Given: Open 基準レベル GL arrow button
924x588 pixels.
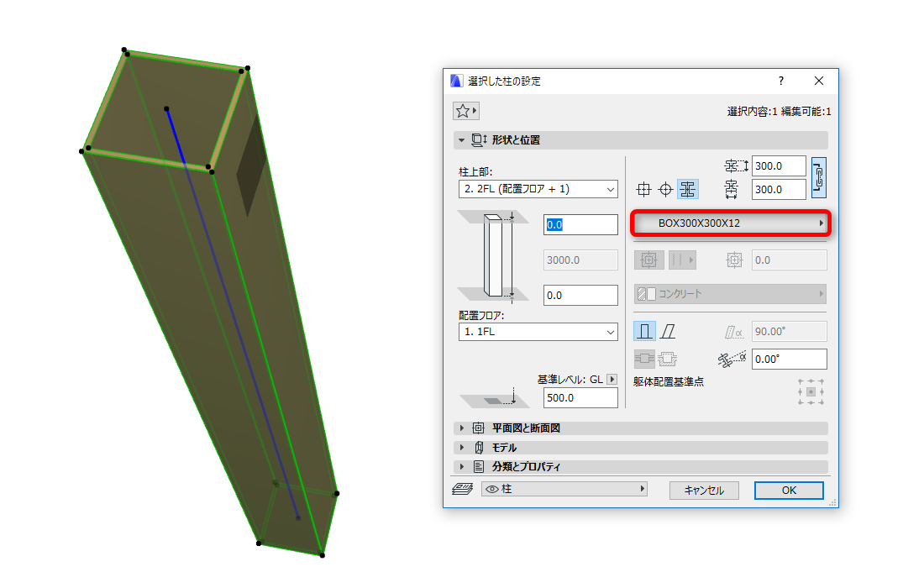Looking at the screenshot, I should (612, 380).
